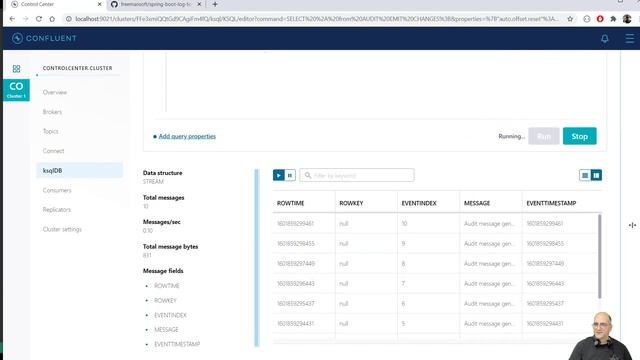
Task: Click the clusters grid icon in sidebar
Action: click(x=16, y=69)
